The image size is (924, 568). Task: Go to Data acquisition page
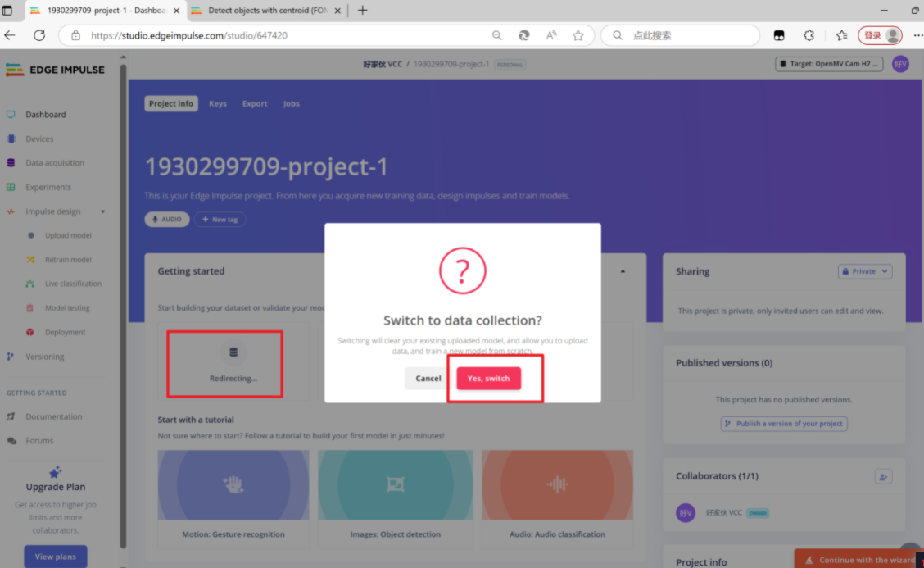tap(55, 163)
